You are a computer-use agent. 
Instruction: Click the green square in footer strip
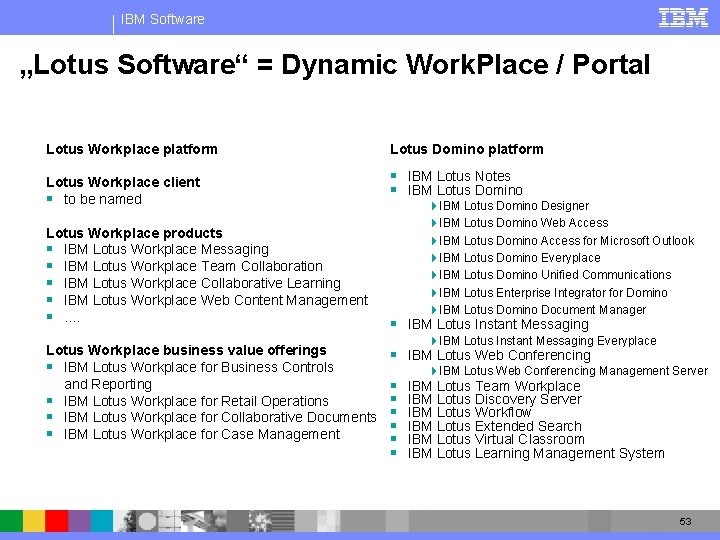point(11,521)
